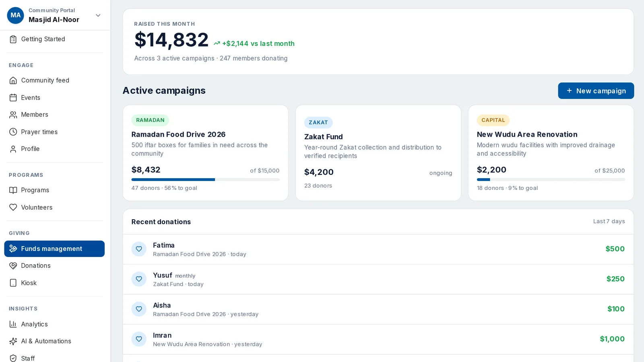The image size is (644, 362).
Task: Click the AI & Automations sparkle icon
Action: point(13,341)
